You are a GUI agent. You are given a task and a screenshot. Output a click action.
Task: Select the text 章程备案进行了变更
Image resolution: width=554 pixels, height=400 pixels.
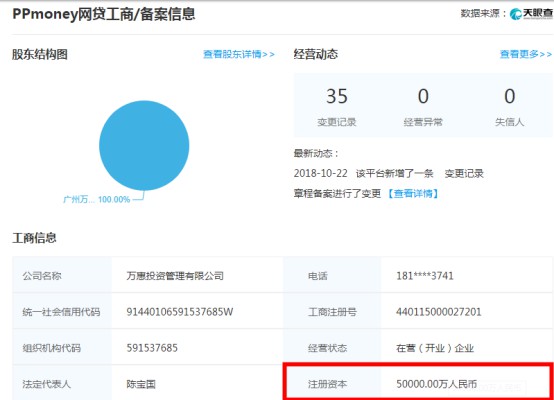[337, 194]
